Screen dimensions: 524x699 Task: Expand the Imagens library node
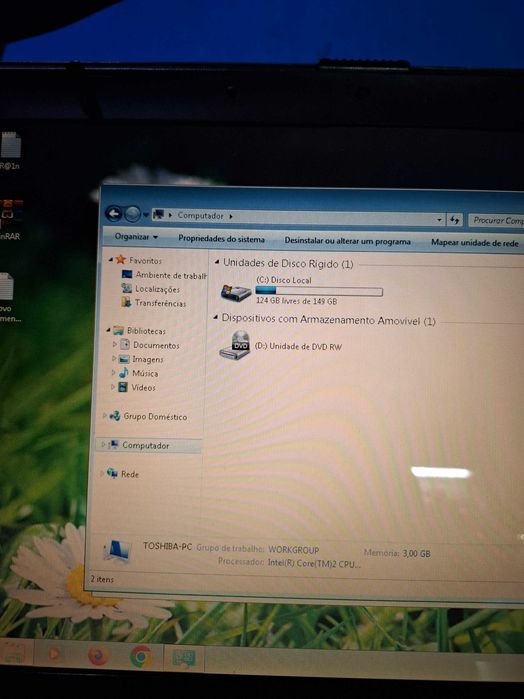114,358
